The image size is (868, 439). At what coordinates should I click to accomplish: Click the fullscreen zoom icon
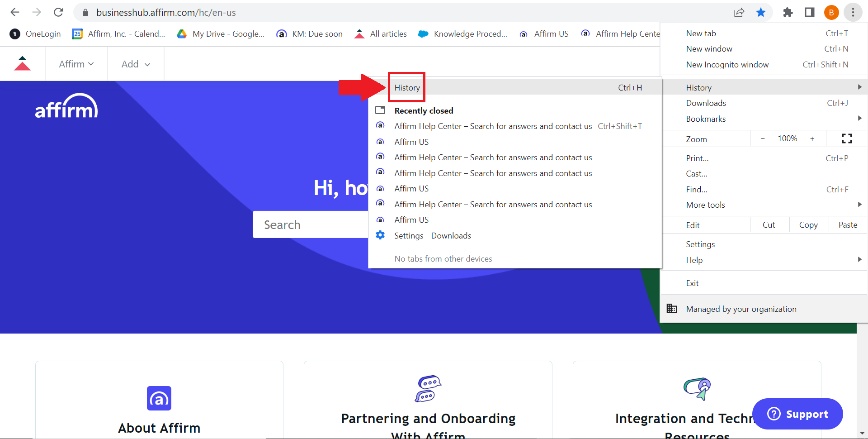tap(847, 138)
